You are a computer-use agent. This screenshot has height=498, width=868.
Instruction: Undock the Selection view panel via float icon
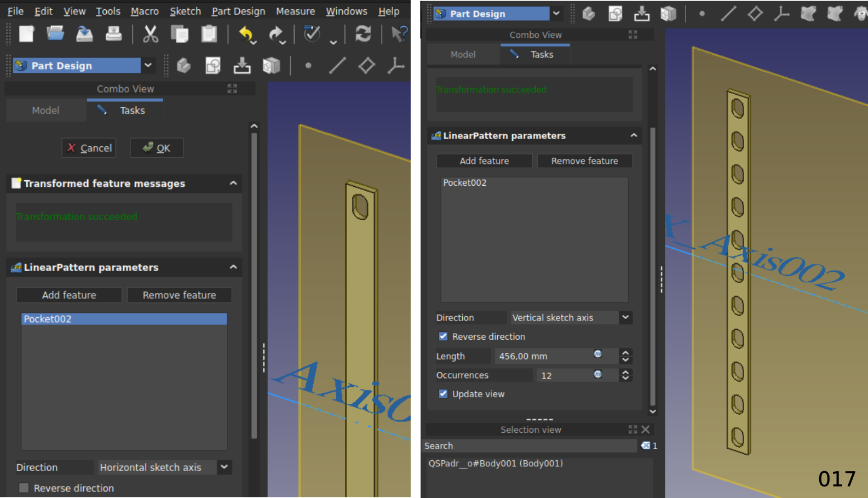pos(633,430)
